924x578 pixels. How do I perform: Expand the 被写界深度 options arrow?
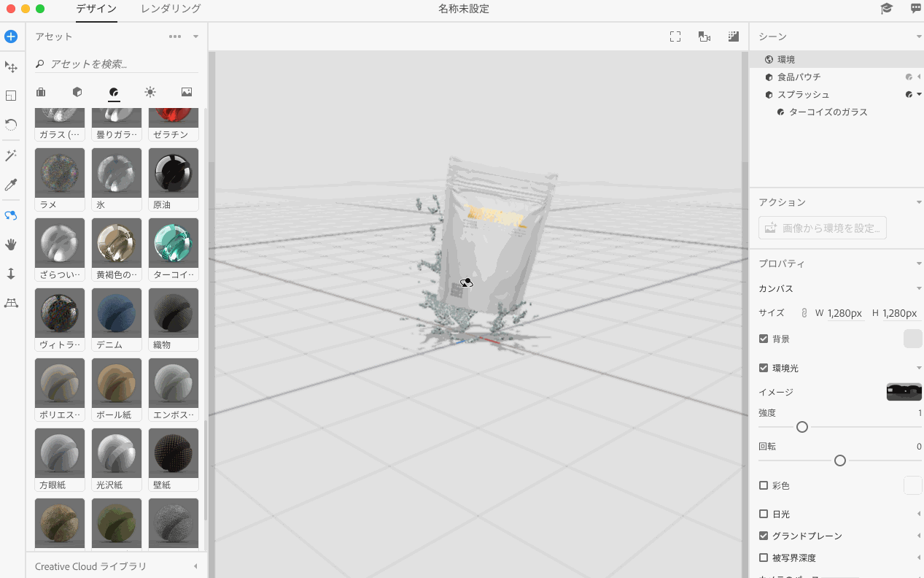[919, 558]
